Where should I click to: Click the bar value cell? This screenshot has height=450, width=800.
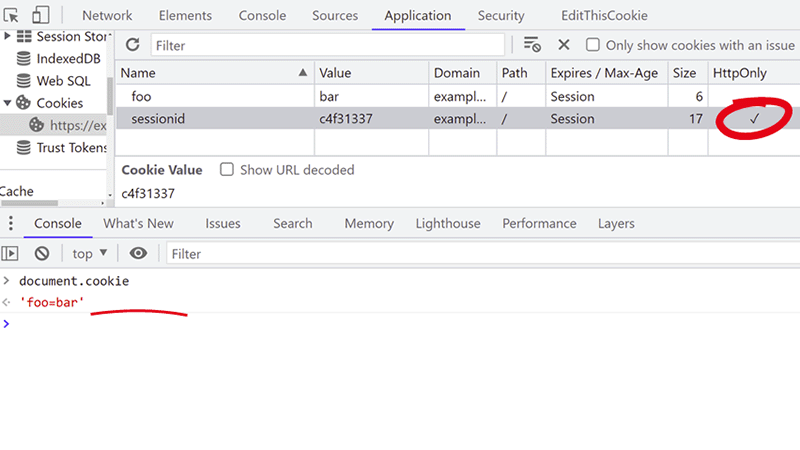(371, 96)
